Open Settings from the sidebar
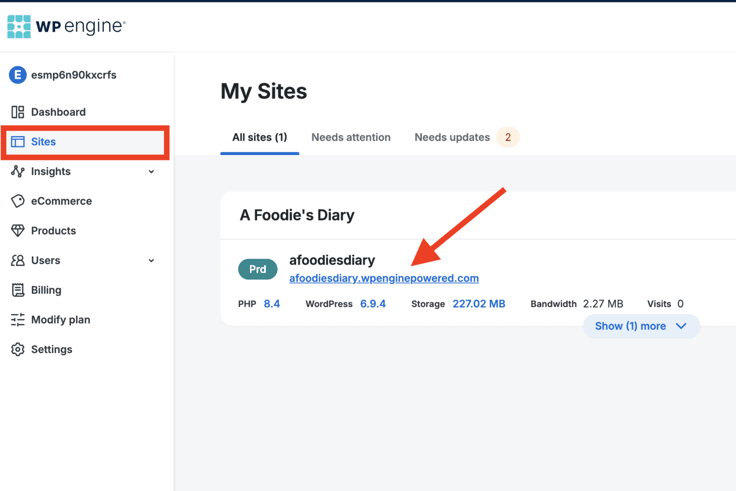The width and height of the screenshot is (736, 491). click(52, 349)
